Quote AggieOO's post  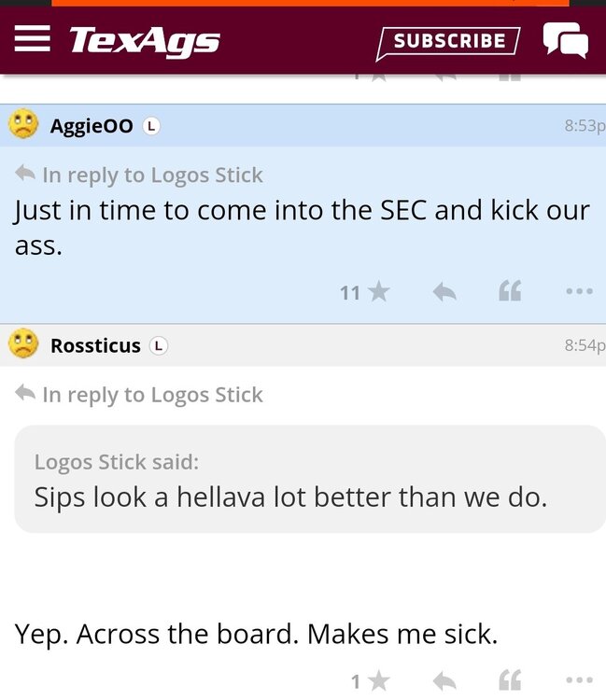(510, 292)
